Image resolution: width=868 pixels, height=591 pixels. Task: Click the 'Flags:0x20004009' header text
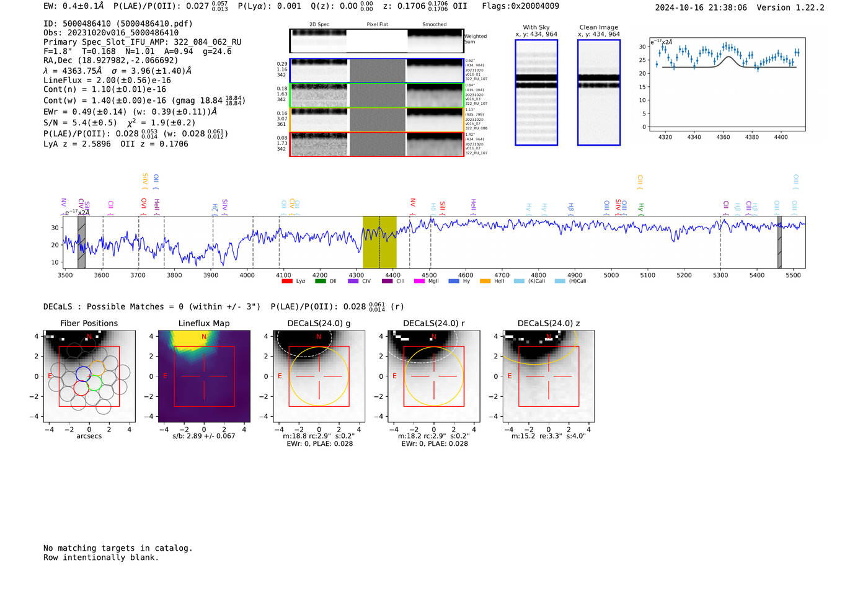point(520,6)
